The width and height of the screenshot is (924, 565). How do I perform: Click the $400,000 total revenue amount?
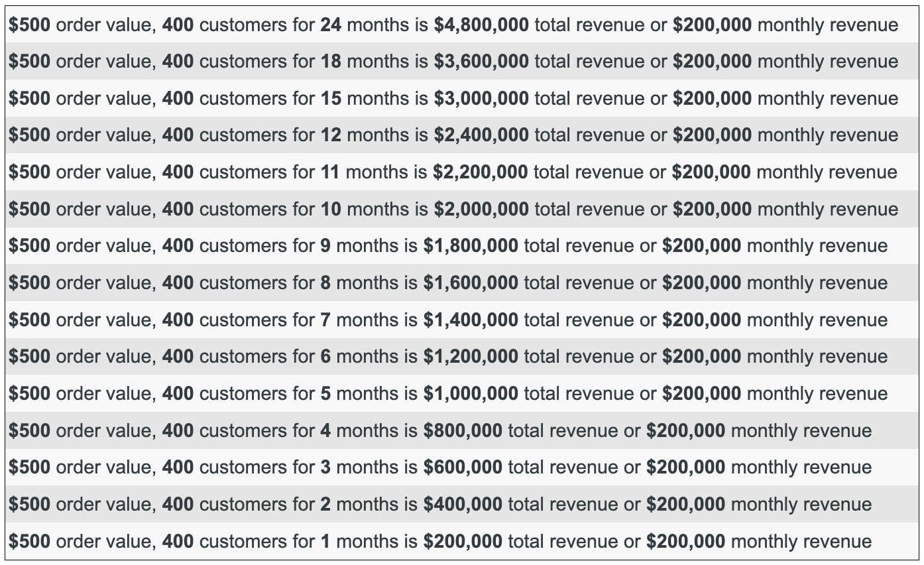463,504
